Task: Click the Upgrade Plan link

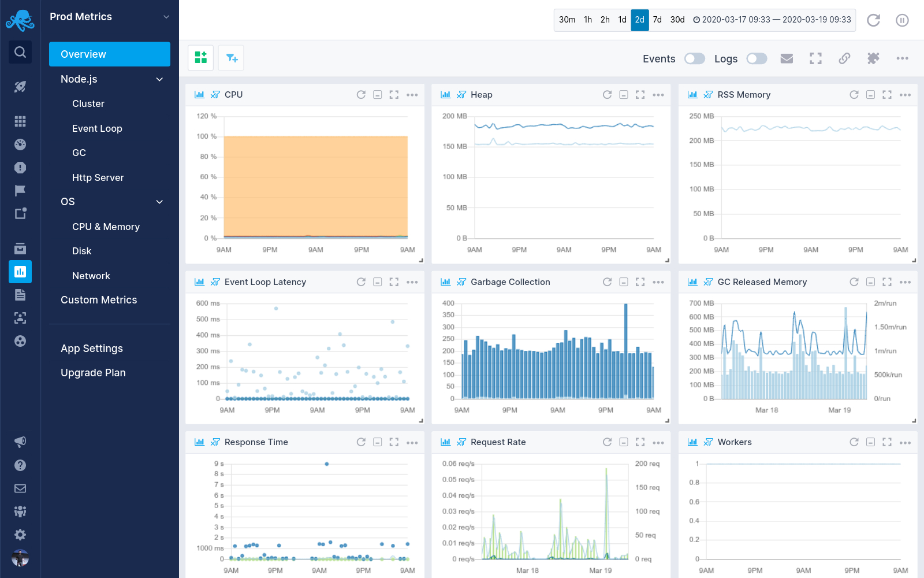Action: pyautogui.click(x=93, y=373)
